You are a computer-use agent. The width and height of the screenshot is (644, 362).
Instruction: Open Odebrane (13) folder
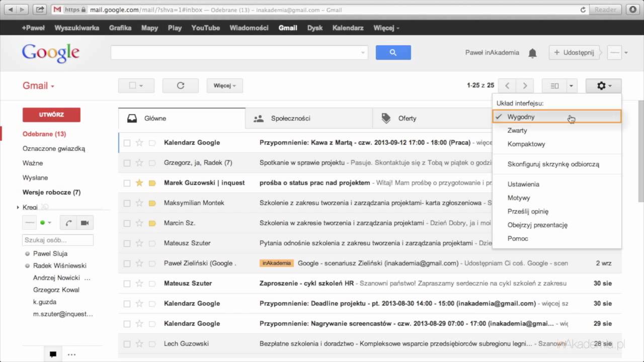click(44, 134)
